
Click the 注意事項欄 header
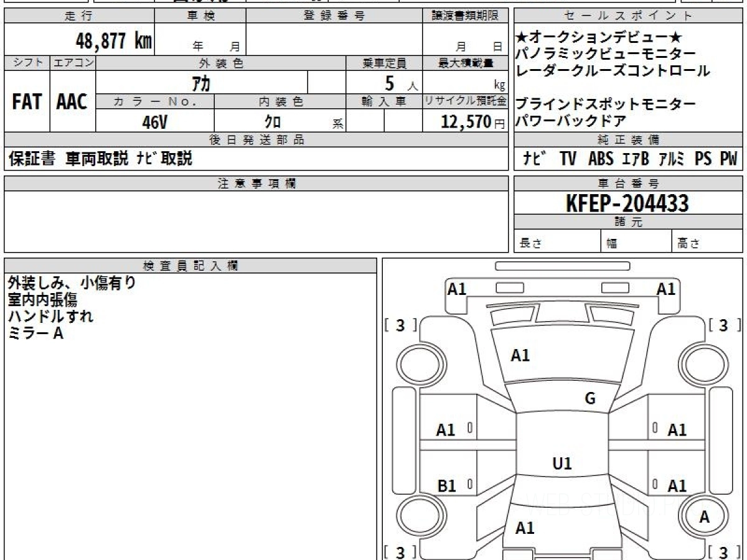[x=256, y=184]
